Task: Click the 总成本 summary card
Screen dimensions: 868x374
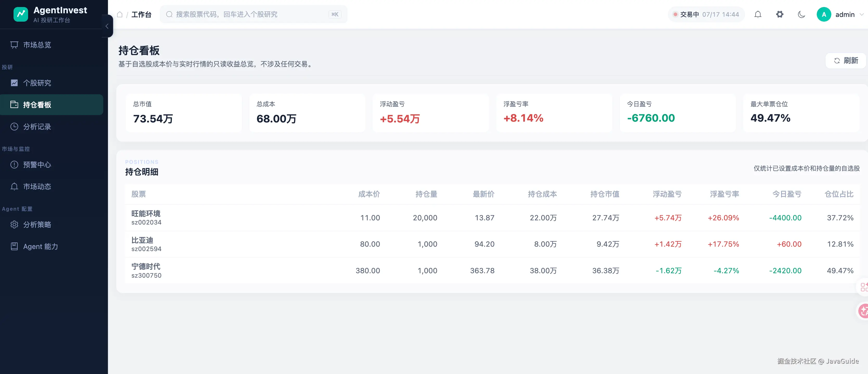Action: [x=307, y=113]
